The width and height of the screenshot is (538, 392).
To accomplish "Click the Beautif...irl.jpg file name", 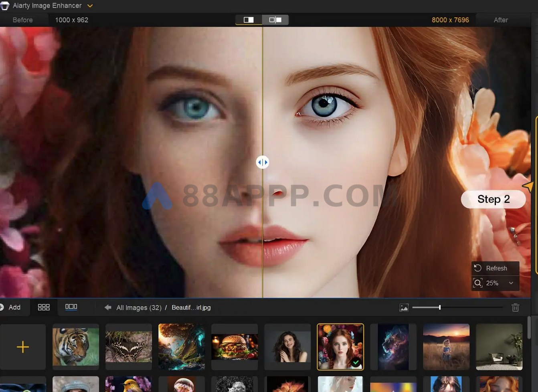I will click(191, 307).
